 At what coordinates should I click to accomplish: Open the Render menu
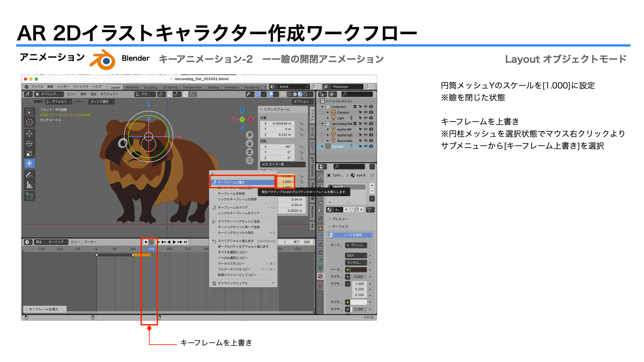(x=63, y=86)
